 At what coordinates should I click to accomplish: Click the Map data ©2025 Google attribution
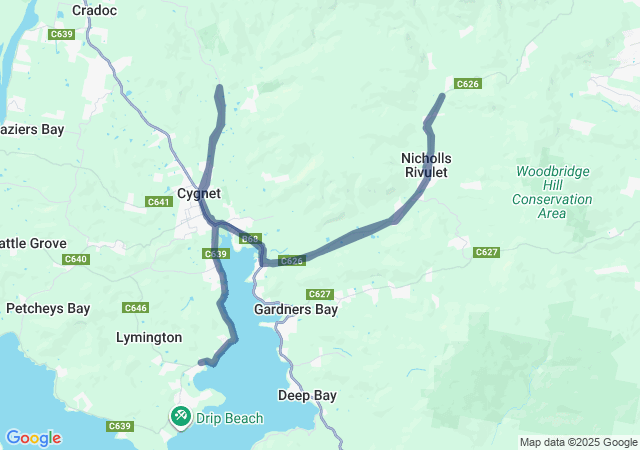(578, 442)
